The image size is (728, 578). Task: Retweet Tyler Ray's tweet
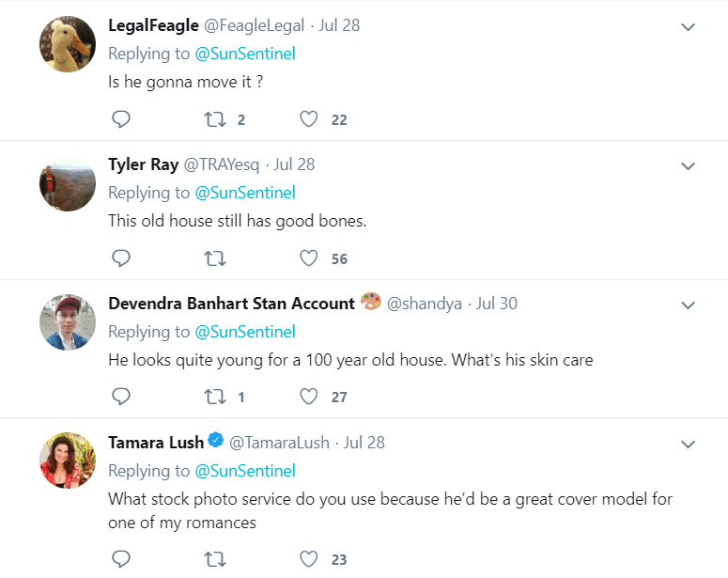click(214, 258)
